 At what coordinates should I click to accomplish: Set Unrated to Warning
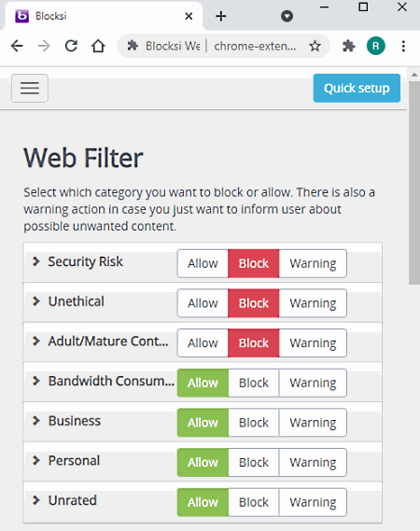click(x=313, y=502)
